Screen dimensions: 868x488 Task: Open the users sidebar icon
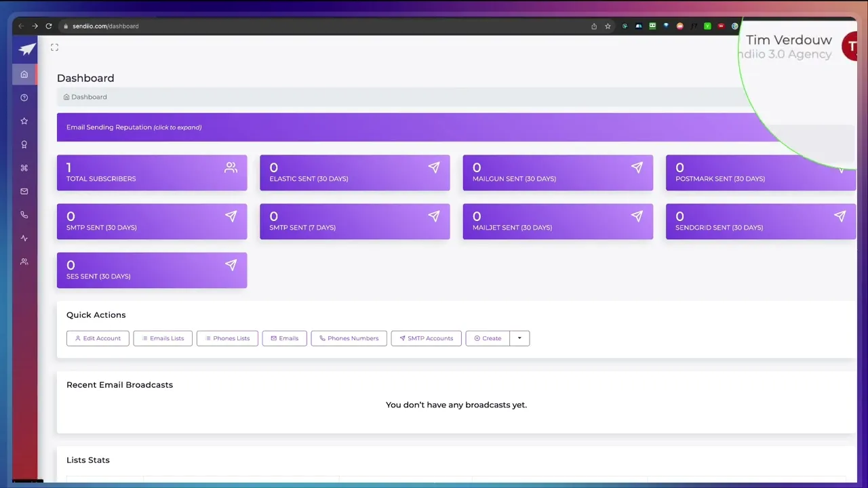pyautogui.click(x=24, y=262)
